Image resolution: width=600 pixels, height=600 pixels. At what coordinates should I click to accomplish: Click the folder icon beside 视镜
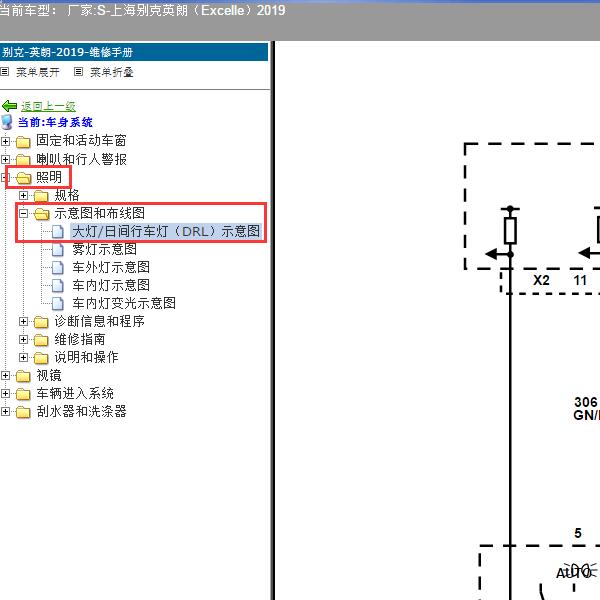(x=23, y=376)
